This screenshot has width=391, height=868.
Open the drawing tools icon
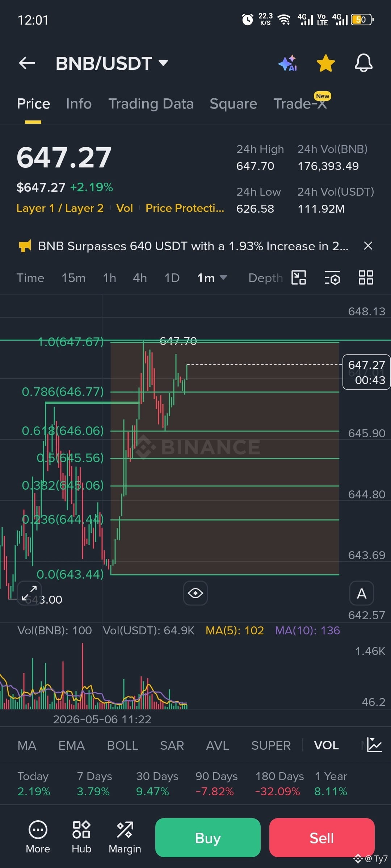[x=299, y=278]
